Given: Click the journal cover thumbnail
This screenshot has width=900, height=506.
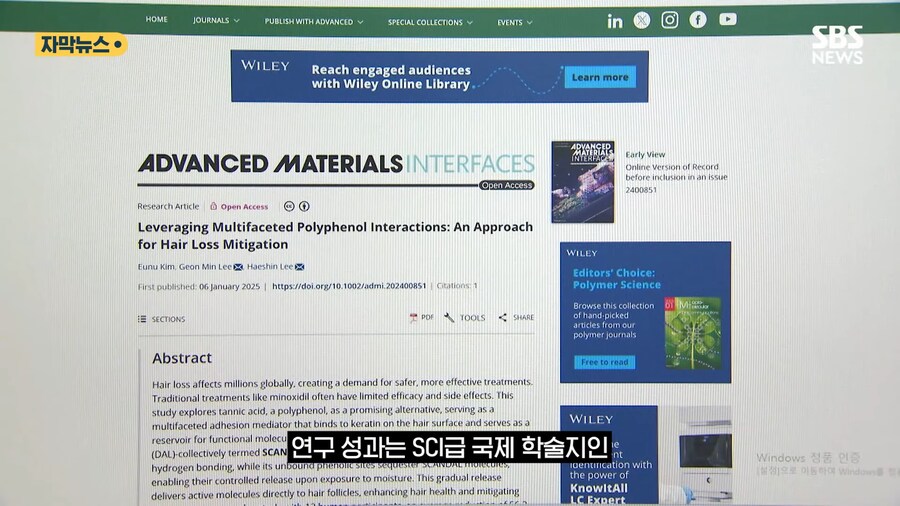Looking at the screenshot, I should pyautogui.click(x=583, y=181).
